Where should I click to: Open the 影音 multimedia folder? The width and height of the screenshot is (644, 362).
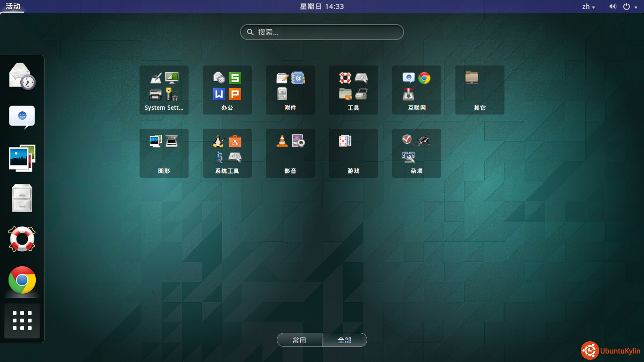(290, 153)
